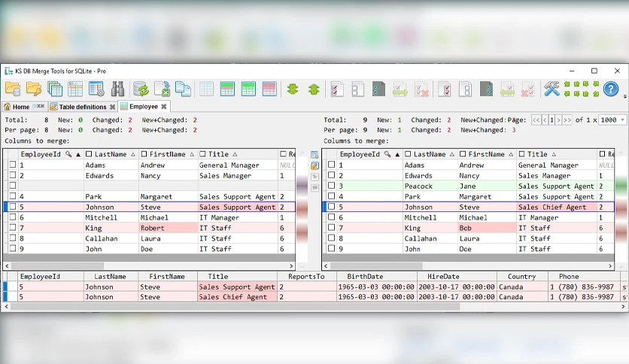Uncheck all left-side rows icon

(x=357, y=89)
